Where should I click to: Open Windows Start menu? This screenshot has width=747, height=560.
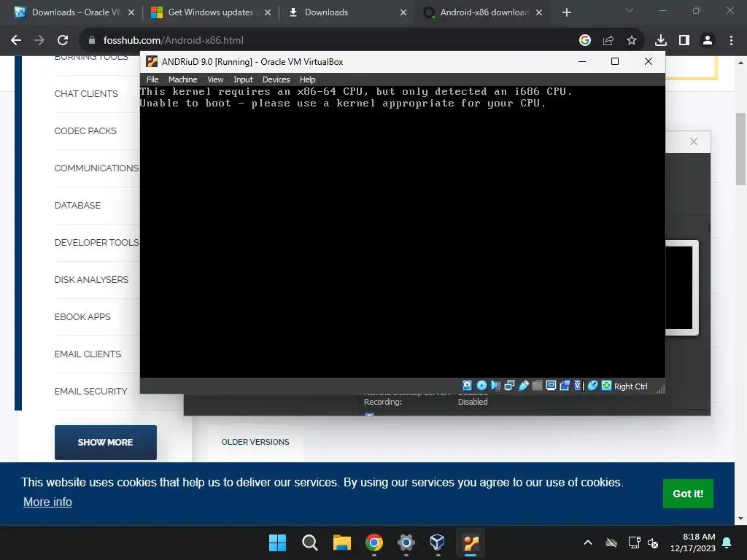coord(277,542)
